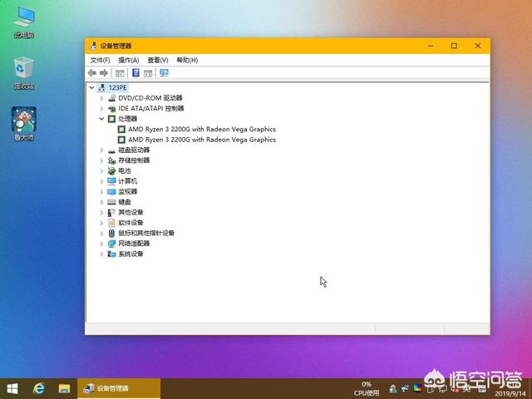Expand the 网络适配器 node

101,244
